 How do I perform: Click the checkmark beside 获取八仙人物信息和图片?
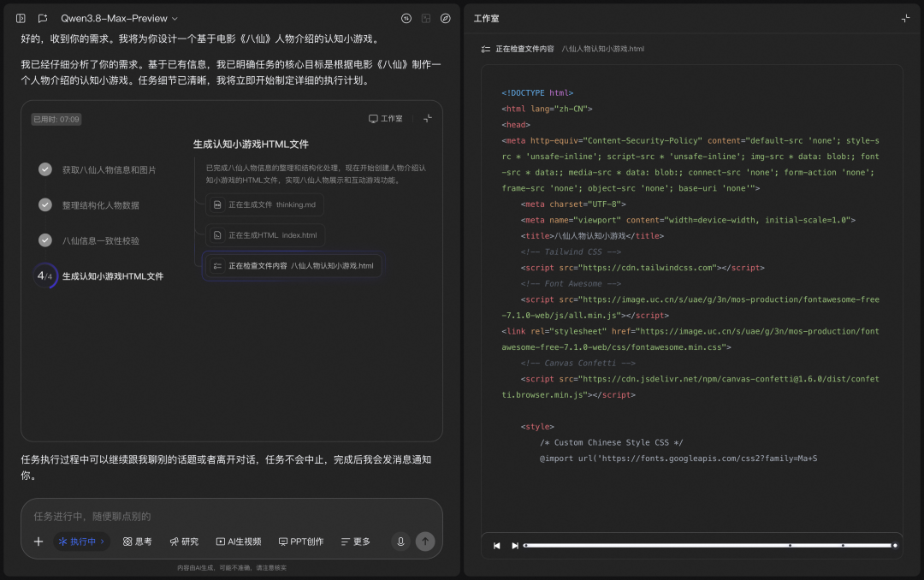[45, 169]
